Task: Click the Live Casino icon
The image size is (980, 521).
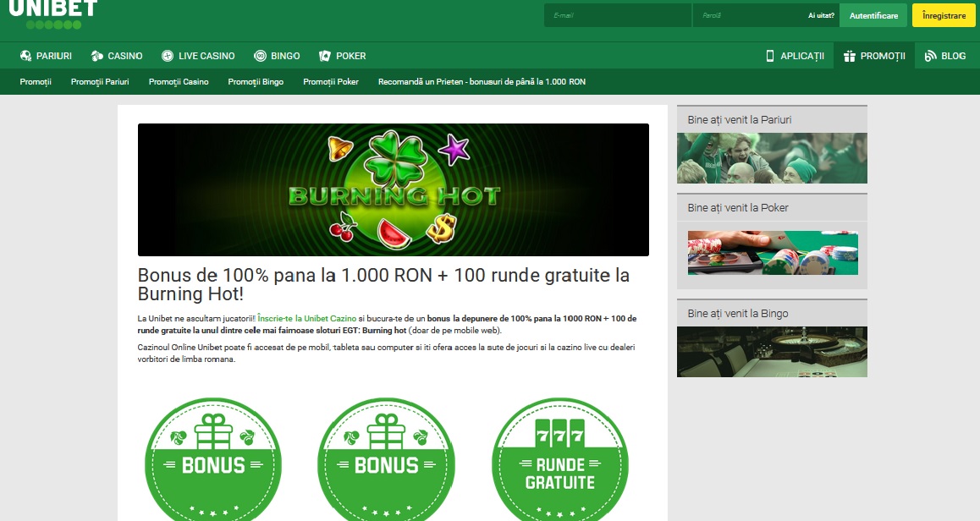Action: click(168, 56)
